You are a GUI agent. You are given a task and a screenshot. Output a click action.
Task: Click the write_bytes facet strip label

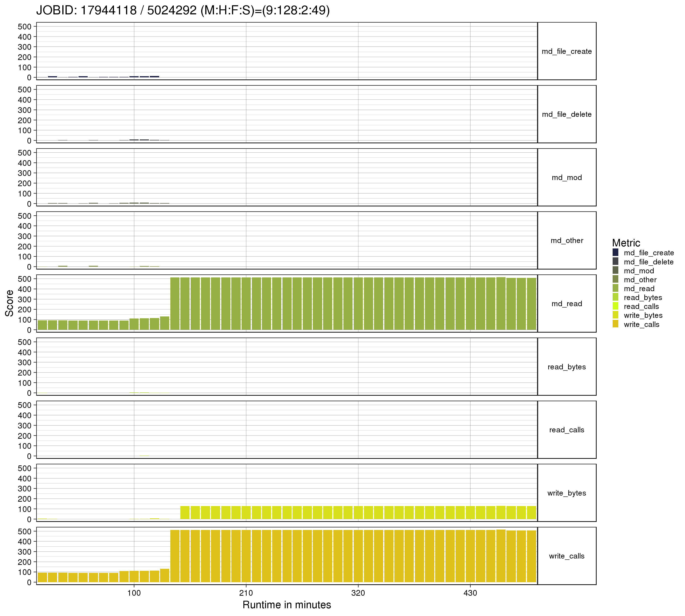pyautogui.click(x=567, y=493)
